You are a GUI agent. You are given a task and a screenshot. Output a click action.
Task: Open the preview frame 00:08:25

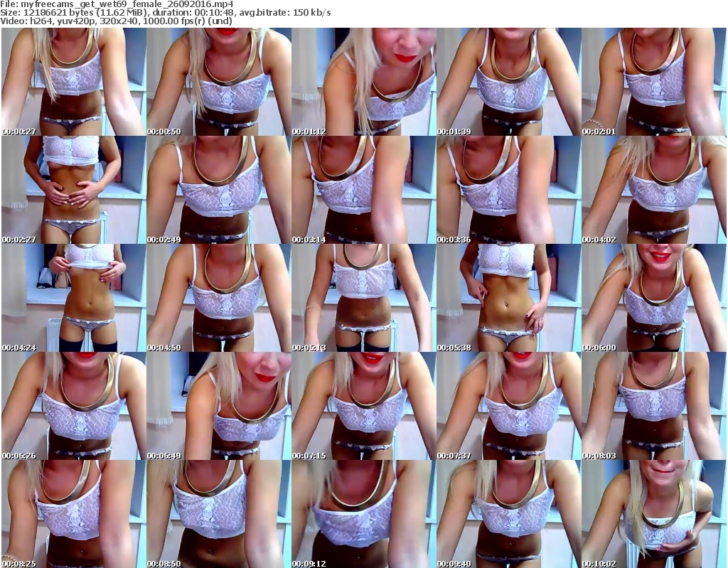(x=74, y=514)
